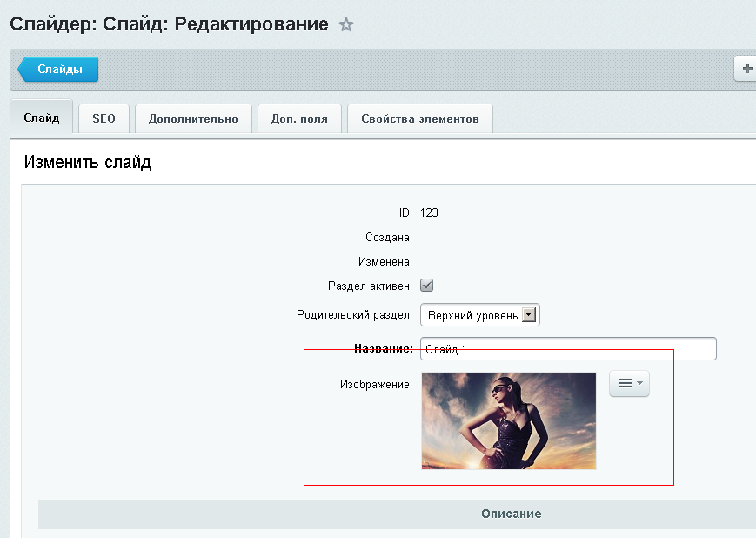Image resolution: width=756 pixels, height=538 pixels.
Task: Open the Свойства элементов tab
Action: pos(420,118)
